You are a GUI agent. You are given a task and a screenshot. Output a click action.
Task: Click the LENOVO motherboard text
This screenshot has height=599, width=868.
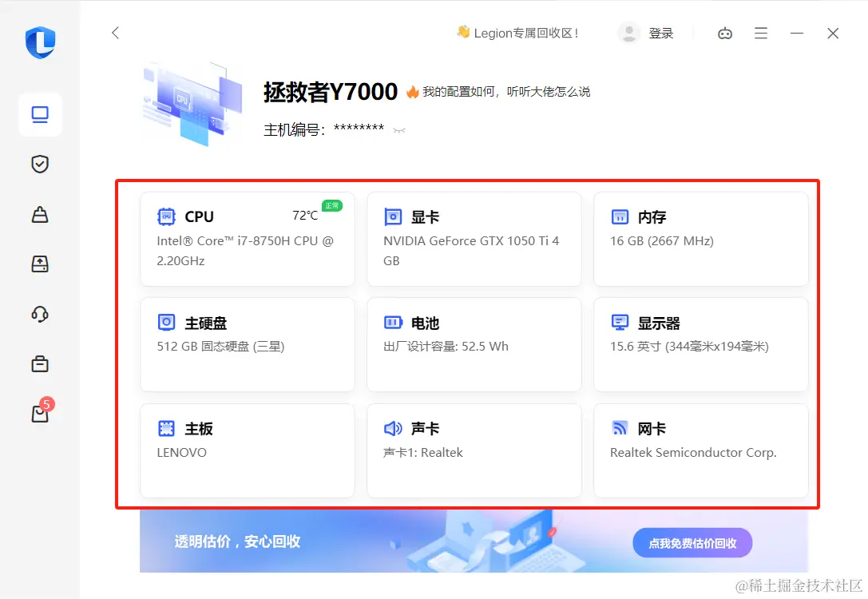pyautogui.click(x=181, y=453)
